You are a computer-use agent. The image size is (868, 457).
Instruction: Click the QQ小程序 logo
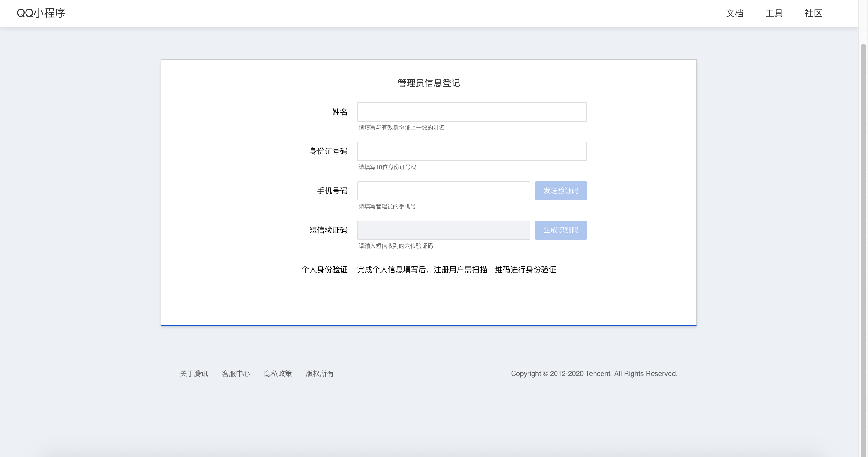click(41, 13)
